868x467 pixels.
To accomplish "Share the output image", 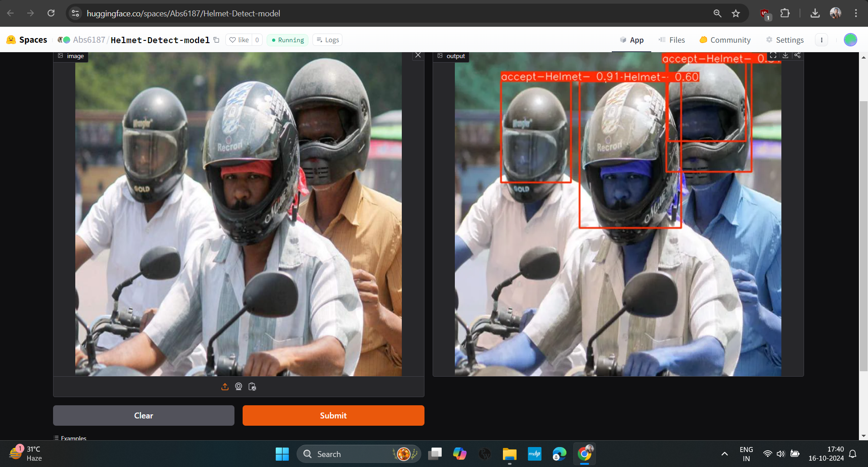I will pos(798,55).
